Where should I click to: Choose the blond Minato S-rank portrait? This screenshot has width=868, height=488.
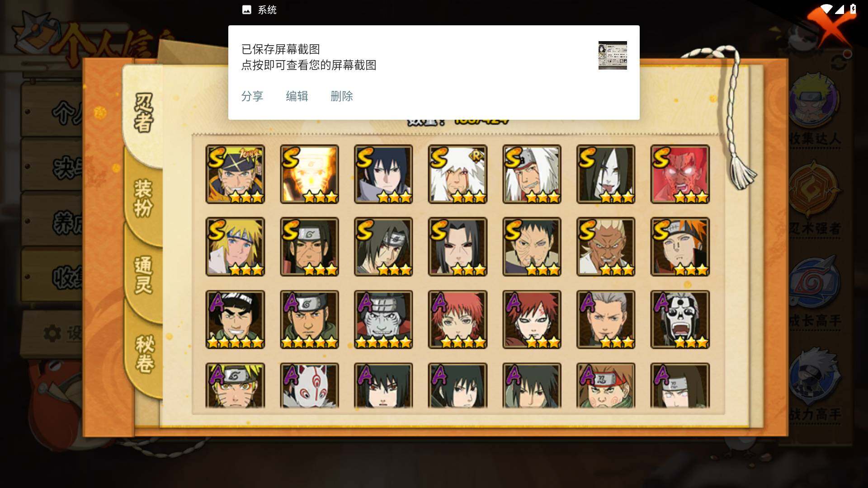click(235, 247)
